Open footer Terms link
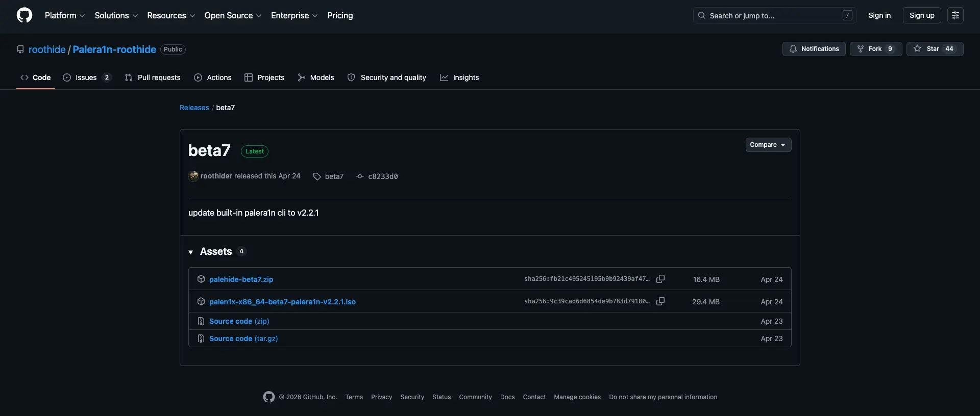 [x=354, y=397]
